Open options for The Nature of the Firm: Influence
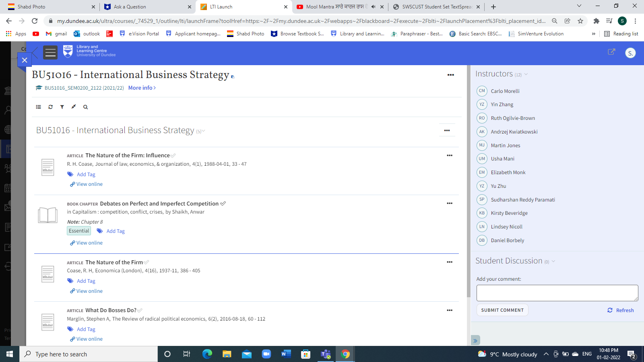 (x=450, y=155)
